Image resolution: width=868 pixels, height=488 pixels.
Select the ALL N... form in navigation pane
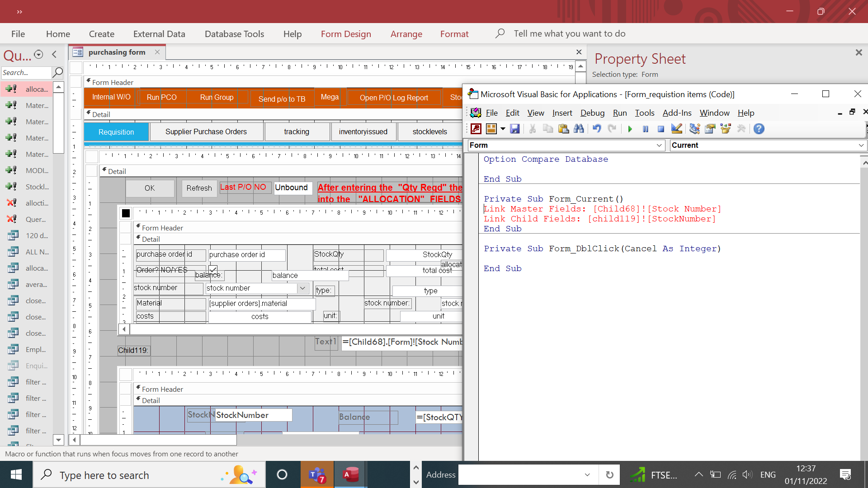tap(27, 252)
